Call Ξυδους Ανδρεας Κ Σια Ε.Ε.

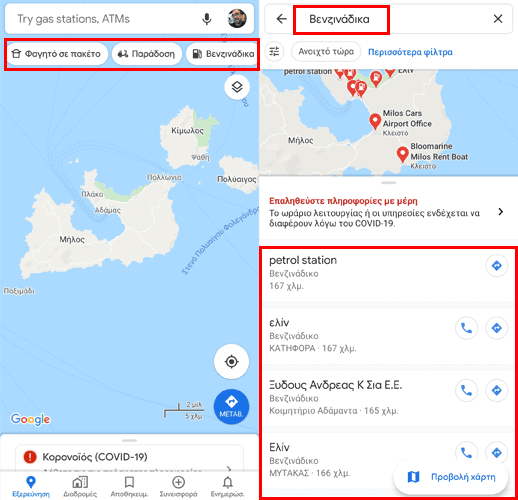point(466,390)
